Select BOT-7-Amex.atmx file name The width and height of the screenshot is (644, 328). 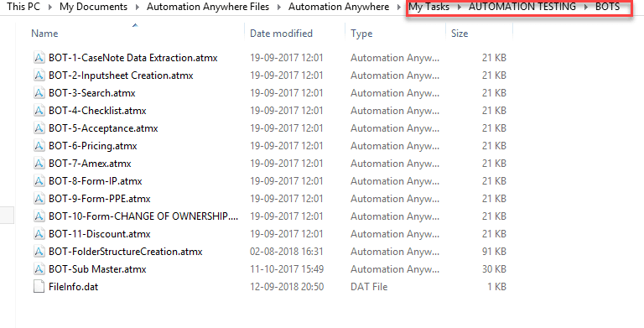(90, 164)
